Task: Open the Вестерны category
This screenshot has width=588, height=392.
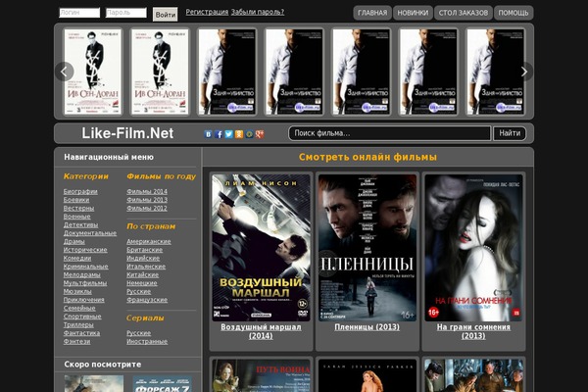Action: pyautogui.click(x=78, y=208)
